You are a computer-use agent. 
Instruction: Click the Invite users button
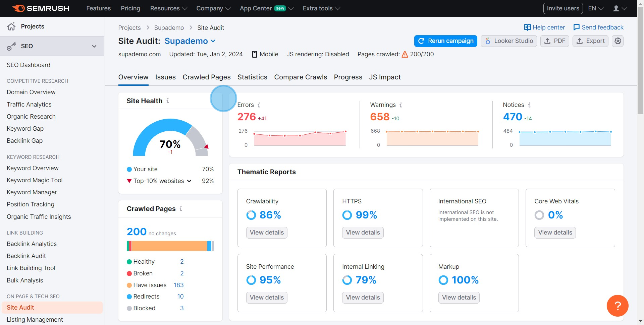(563, 8)
